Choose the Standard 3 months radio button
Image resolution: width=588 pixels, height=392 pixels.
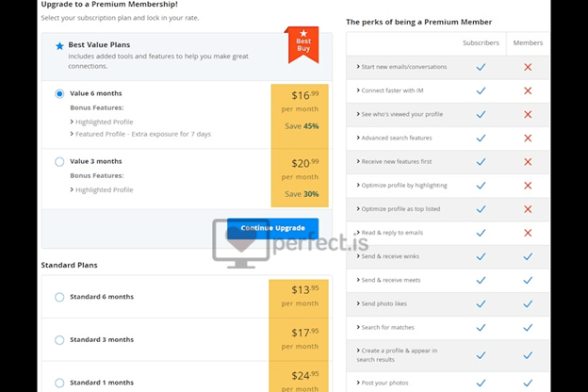point(59,340)
